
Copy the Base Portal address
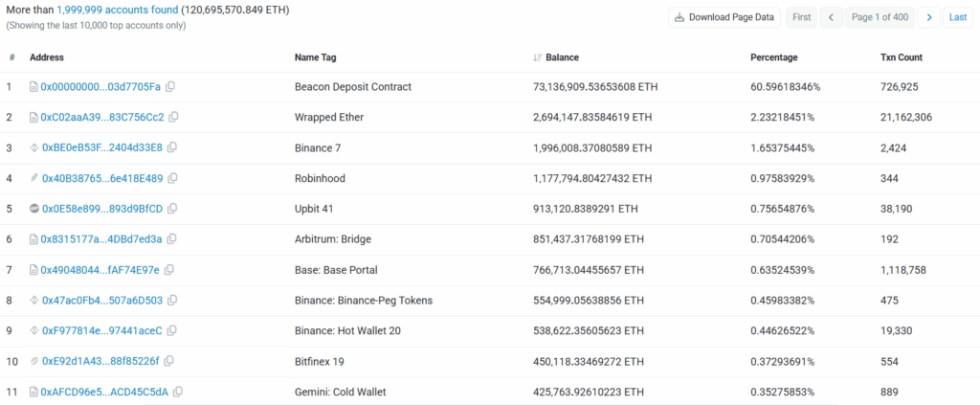click(169, 270)
